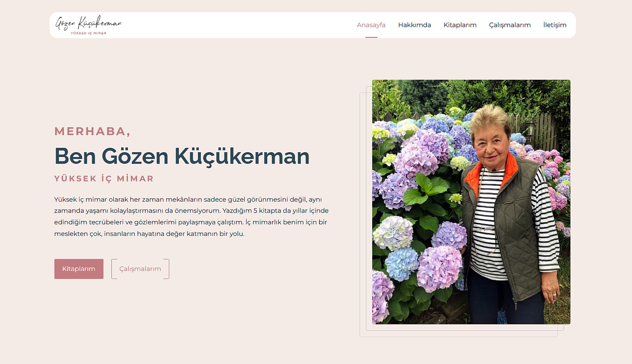Navigate to the İletişim page
This screenshot has width=632, height=364.
coord(554,25)
